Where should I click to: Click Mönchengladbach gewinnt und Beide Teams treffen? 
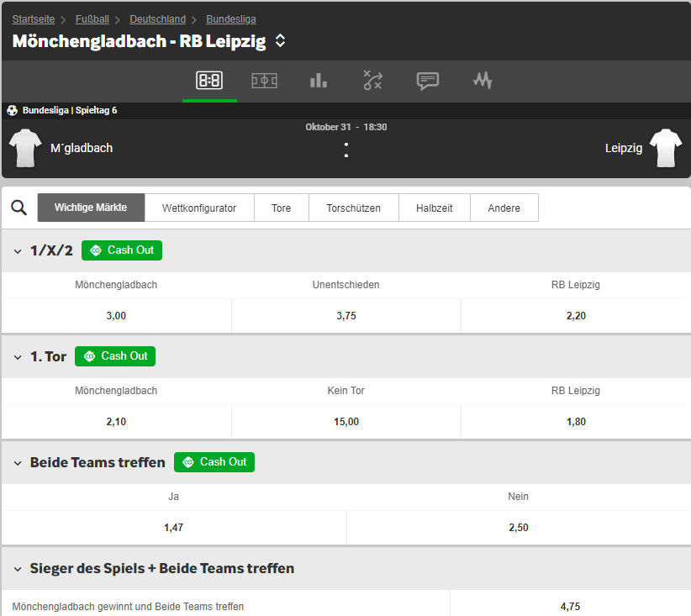coord(128,606)
